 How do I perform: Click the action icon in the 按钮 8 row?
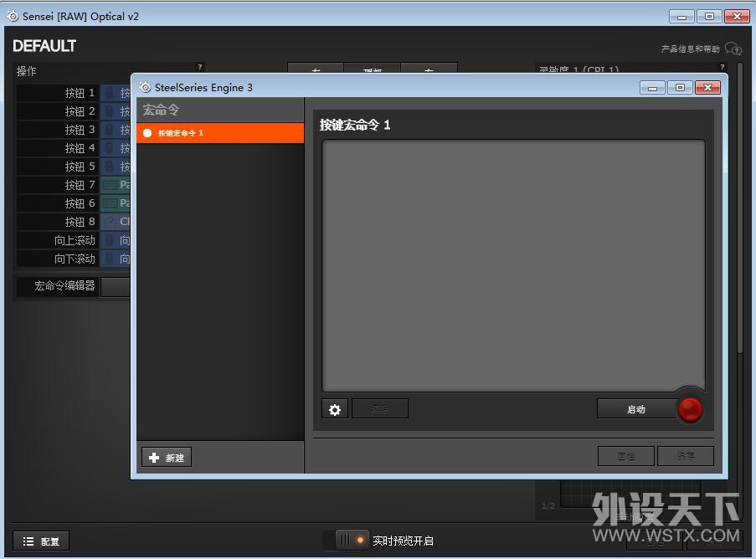click(x=110, y=222)
